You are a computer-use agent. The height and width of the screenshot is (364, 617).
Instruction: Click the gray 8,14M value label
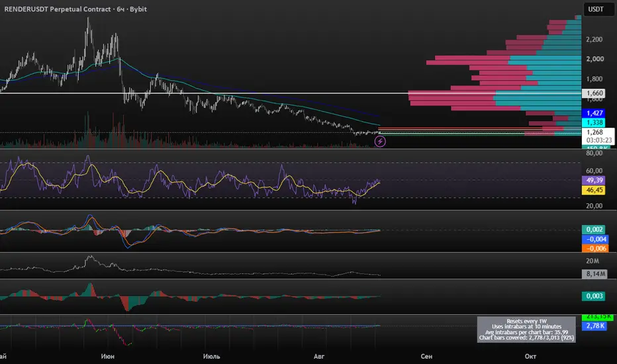click(x=594, y=274)
